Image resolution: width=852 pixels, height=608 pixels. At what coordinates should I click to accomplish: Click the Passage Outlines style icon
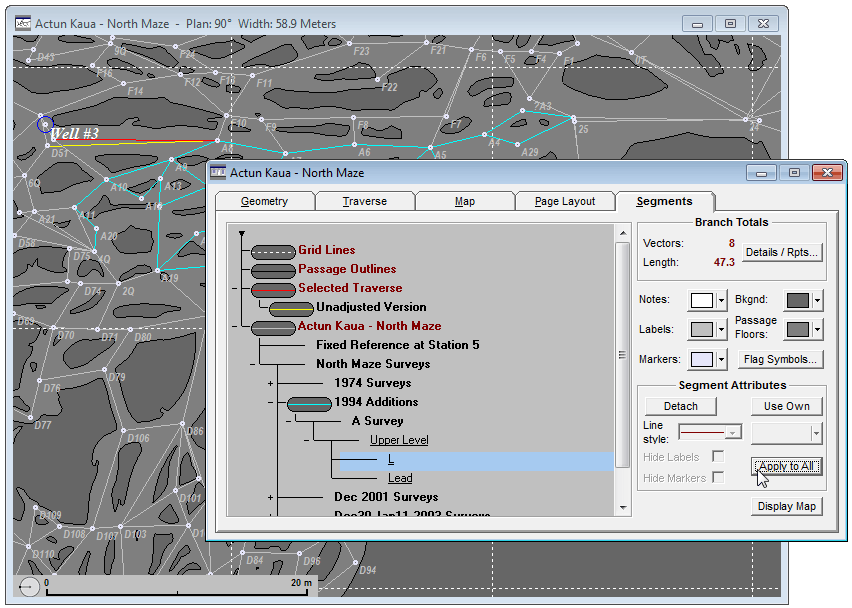tap(273, 270)
